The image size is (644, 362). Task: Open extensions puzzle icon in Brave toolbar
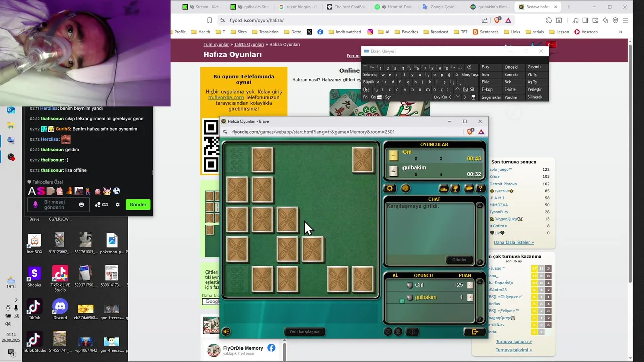pyautogui.click(x=549, y=20)
